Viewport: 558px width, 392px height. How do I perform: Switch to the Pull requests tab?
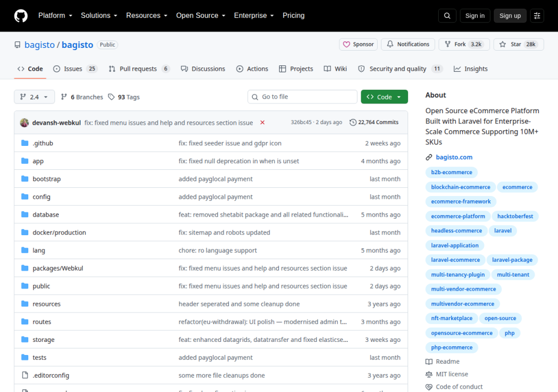coord(139,69)
